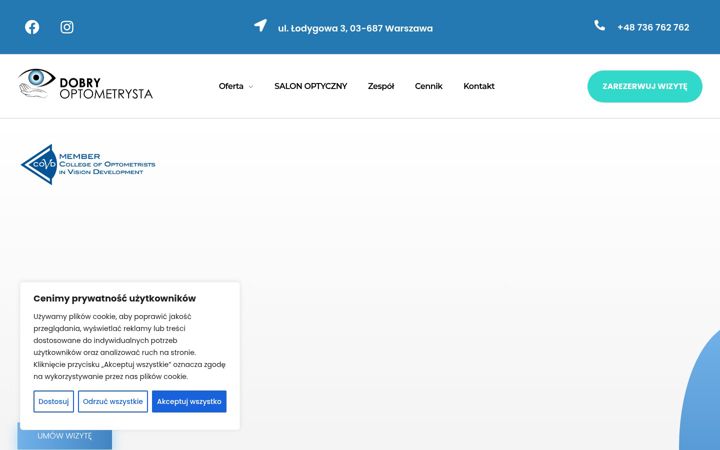The width and height of the screenshot is (720, 450).
Task: Open the Cennik page
Action: coord(428,86)
